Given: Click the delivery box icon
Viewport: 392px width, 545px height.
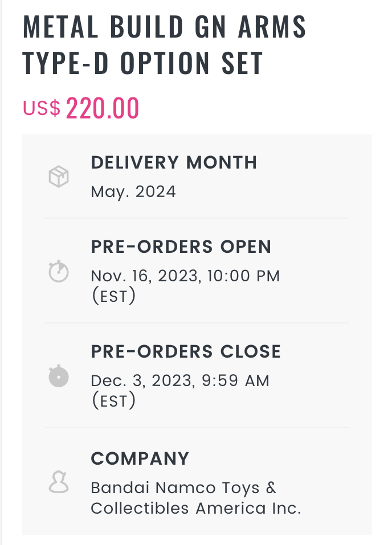Looking at the screenshot, I should point(59,177).
